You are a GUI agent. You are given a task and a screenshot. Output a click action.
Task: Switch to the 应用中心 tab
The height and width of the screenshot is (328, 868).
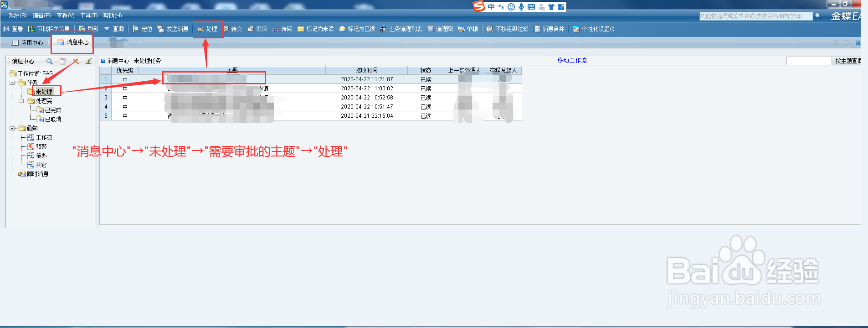tap(27, 42)
